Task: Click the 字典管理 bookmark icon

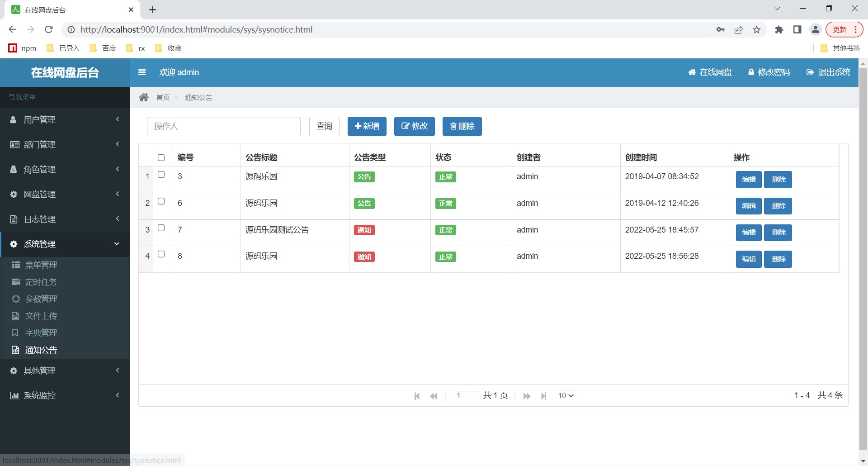Action: pos(15,333)
